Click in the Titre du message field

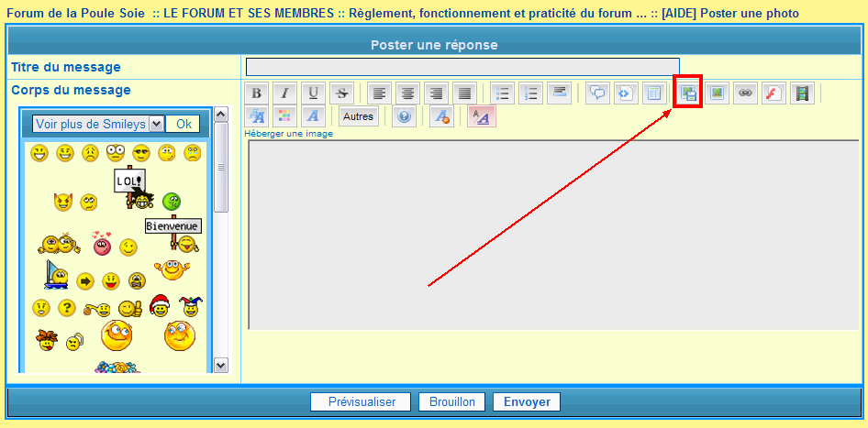pyautogui.click(x=462, y=67)
